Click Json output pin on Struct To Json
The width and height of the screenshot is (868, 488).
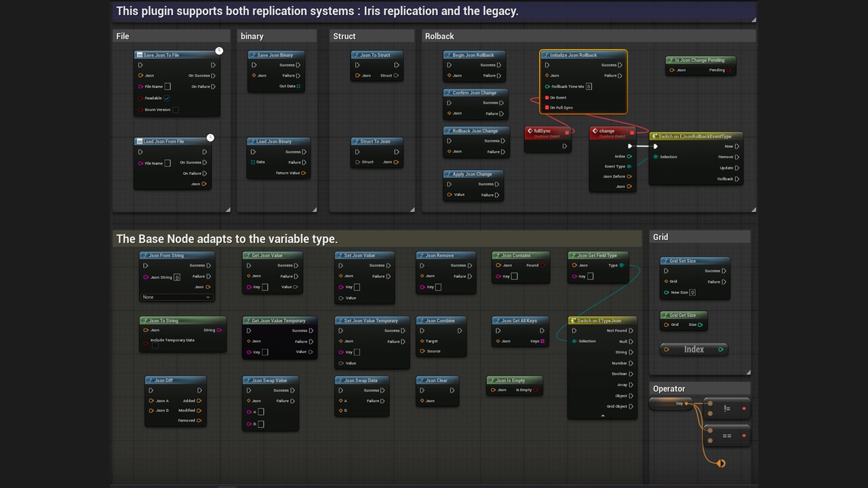pos(397,162)
